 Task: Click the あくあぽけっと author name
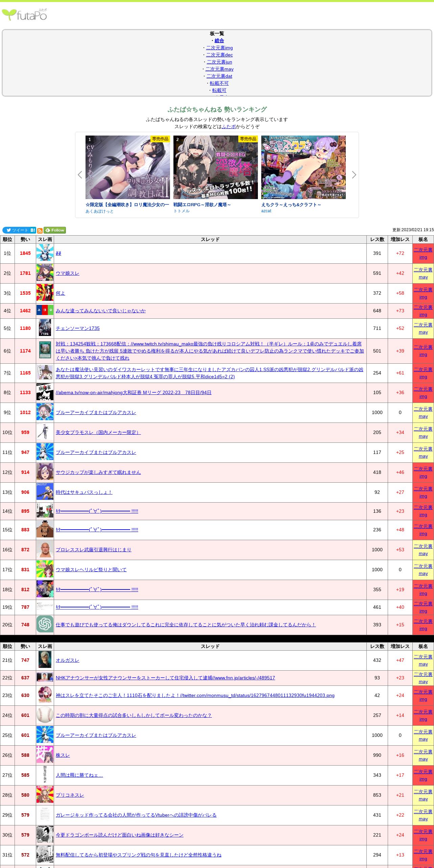point(99,211)
